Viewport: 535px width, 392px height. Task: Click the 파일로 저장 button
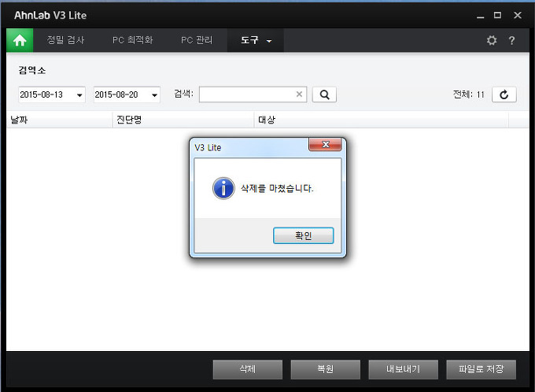(481, 369)
